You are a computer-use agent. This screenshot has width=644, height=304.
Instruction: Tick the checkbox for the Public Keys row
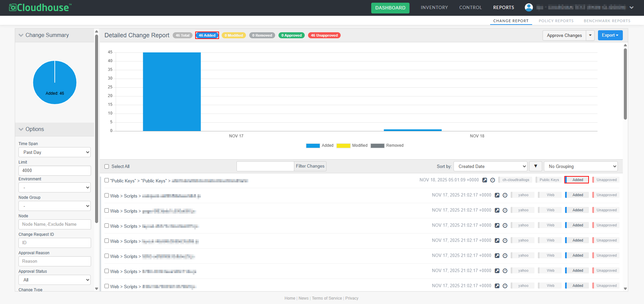(x=107, y=180)
